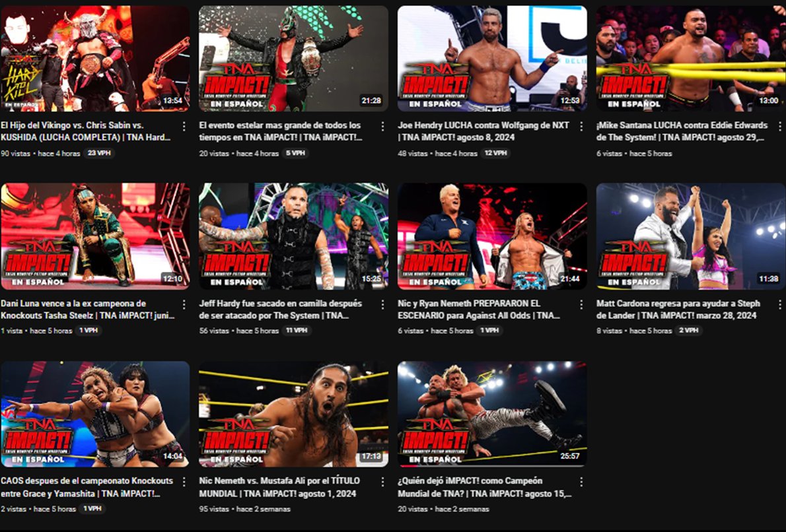Open three-dot menu for ¿Quién dejó iMPACT! video
The width and height of the screenshot is (786, 532).
tap(581, 481)
